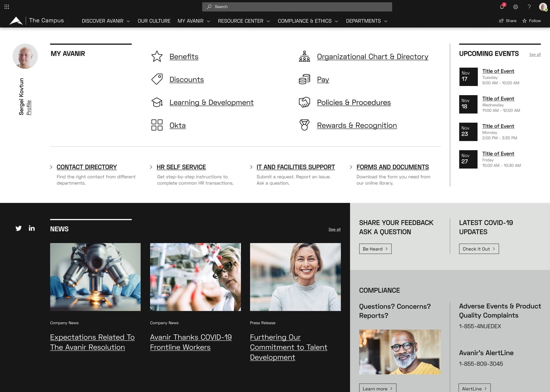This screenshot has height=392, width=550.
Task: Click the Policies & Procedures handshake icon
Action: pos(305,102)
